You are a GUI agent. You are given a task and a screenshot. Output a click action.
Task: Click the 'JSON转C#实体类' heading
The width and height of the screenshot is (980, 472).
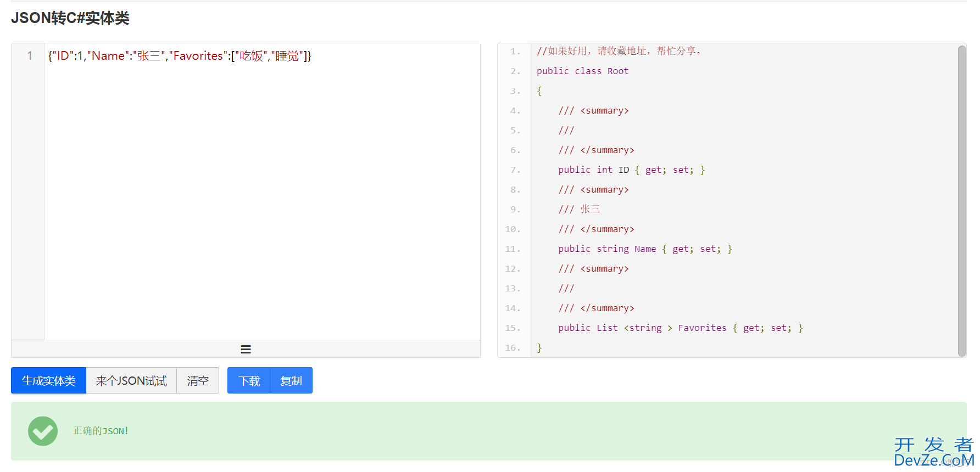70,18
